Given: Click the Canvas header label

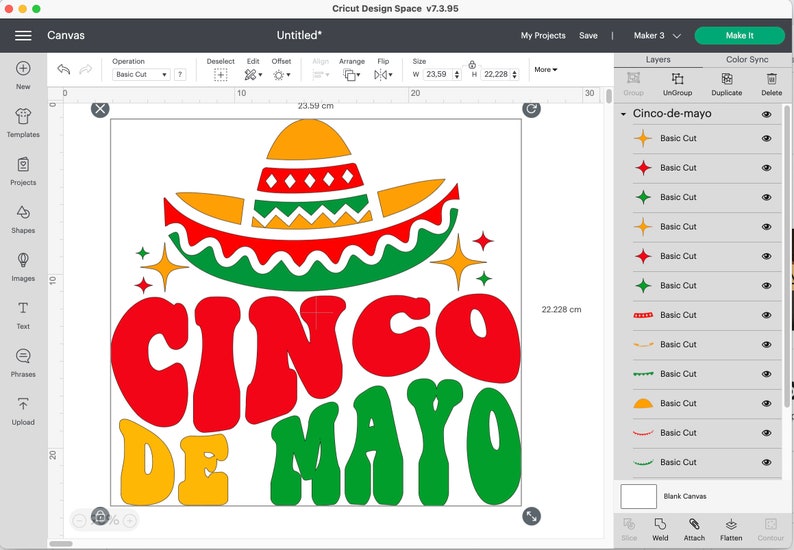Looking at the screenshot, I should (66, 35).
